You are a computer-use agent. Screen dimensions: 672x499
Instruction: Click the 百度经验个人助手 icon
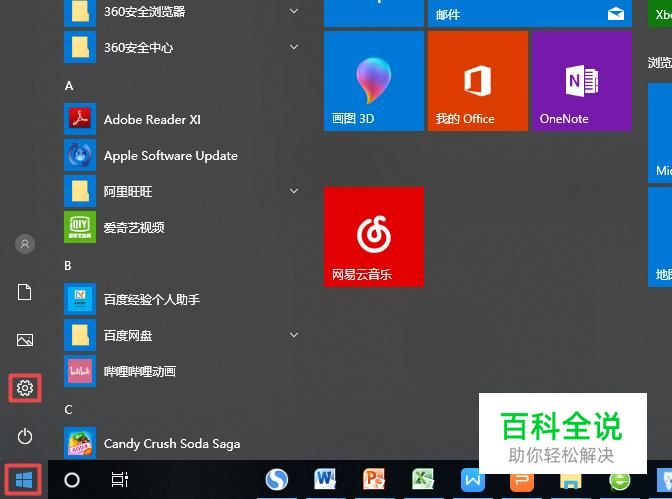(x=80, y=299)
